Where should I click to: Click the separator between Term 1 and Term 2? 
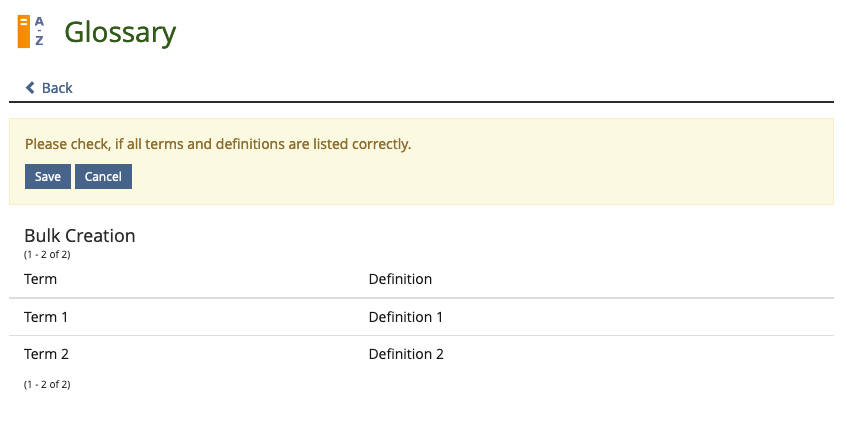tap(421, 335)
